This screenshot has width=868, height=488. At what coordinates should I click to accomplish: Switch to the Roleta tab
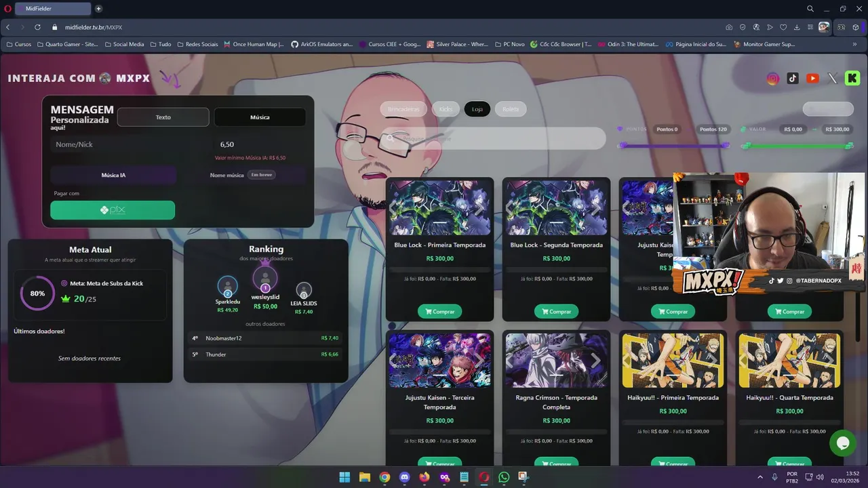[x=511, y=109]
